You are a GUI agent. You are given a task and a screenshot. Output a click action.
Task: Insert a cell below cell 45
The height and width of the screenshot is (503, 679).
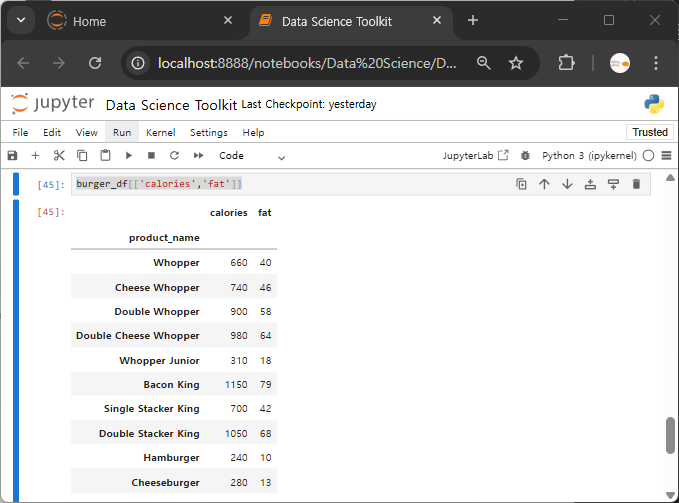click(x=613, y=184)
